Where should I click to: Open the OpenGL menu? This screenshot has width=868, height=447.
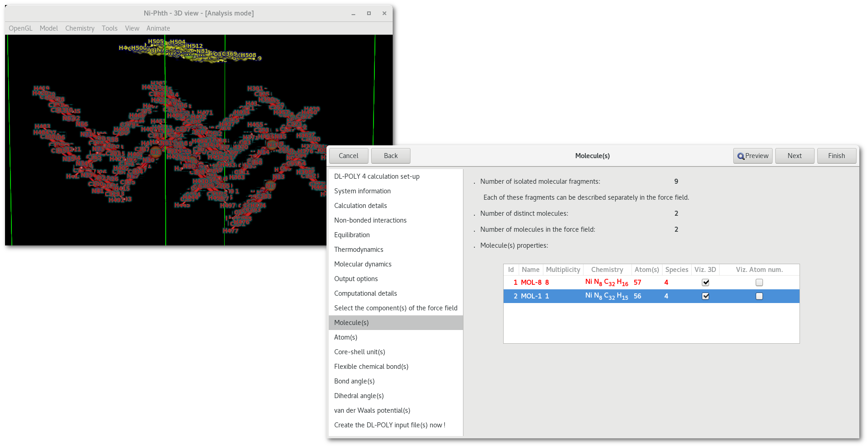(x=21, y=28)
